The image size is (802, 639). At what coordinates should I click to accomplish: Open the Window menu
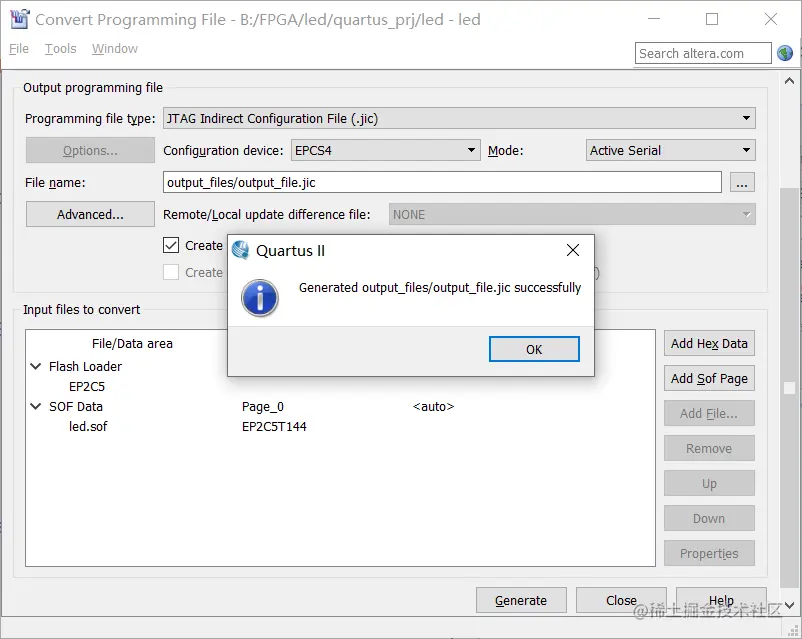pos(115,49)
